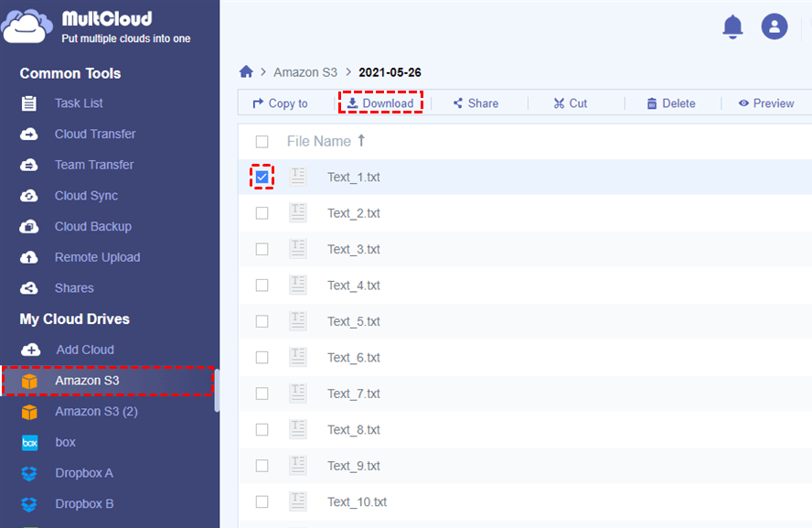Screen dimensions: 812x528
Task: Click the Text_5.txt file icon
Action: tap(298, 321)
